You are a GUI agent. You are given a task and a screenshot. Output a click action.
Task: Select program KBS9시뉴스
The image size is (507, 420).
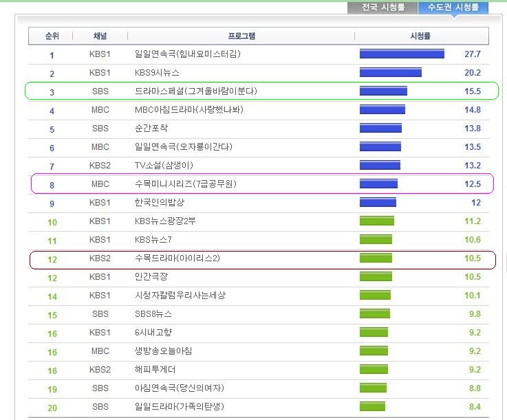(157, 73)
